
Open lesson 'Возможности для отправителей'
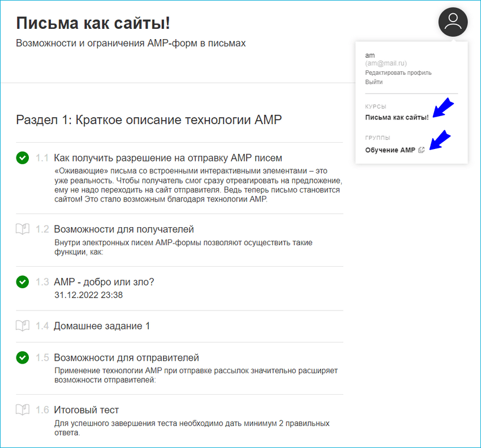point(128,357)
